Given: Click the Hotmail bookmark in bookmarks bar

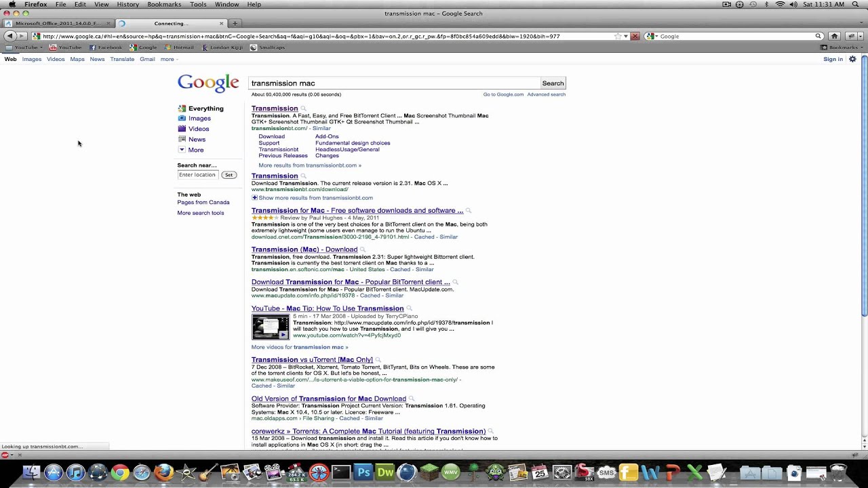Looking at the screenshot, I should point(179,47).
